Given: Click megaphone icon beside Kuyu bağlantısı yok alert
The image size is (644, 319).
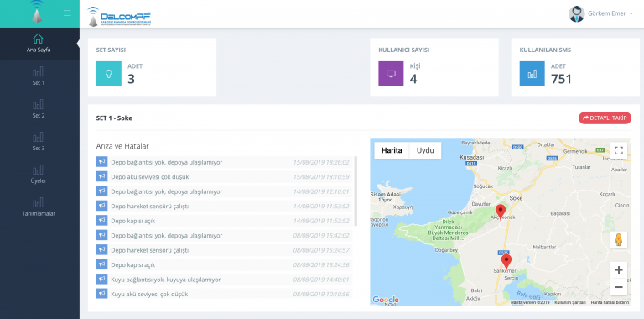Looking at the screenshot, I should (x=101, y=279).
